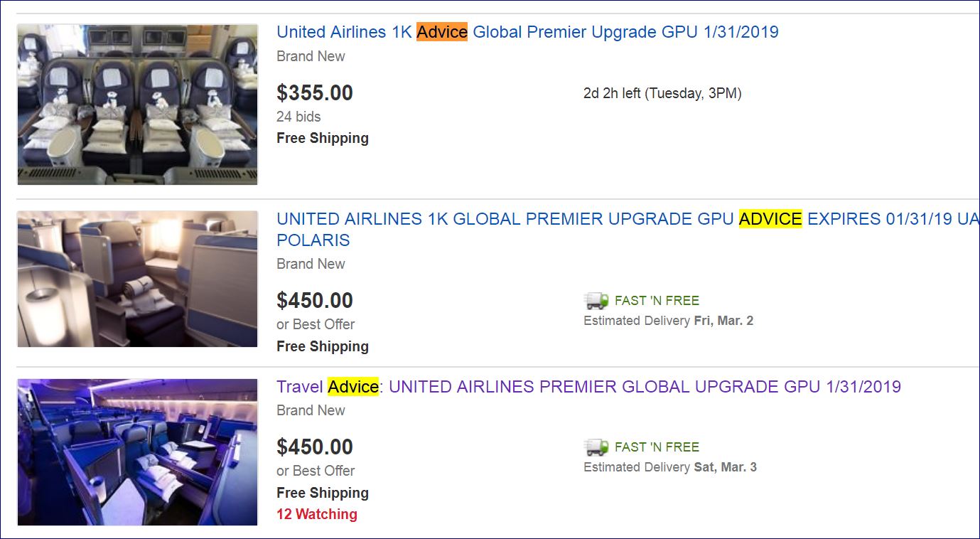Click the yellow highlighted Advice after Travel
The image size is (980, 539).
tap(353, 387)
